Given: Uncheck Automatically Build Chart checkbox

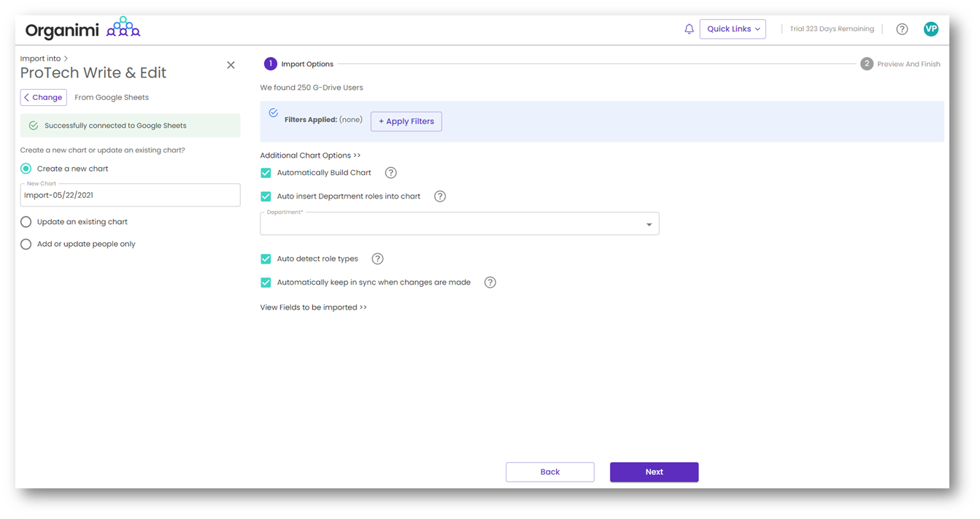Looking at the screenshot, I should tap(266, 173).
